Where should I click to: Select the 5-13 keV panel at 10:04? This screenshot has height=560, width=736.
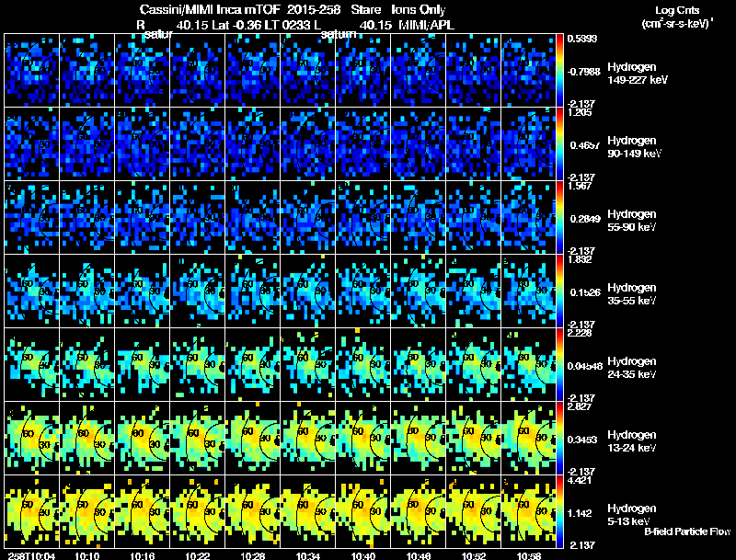click(31, 512)
